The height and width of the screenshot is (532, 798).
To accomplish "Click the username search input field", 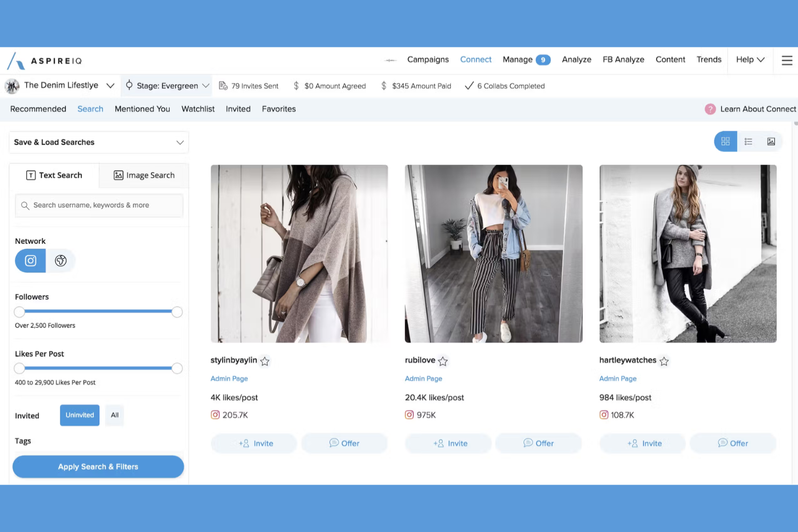I will (x=99, y=205).
